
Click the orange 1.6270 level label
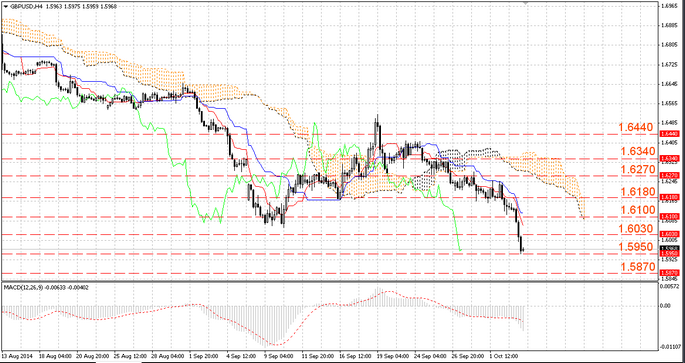pyautogui.click(x=638, y=169)
